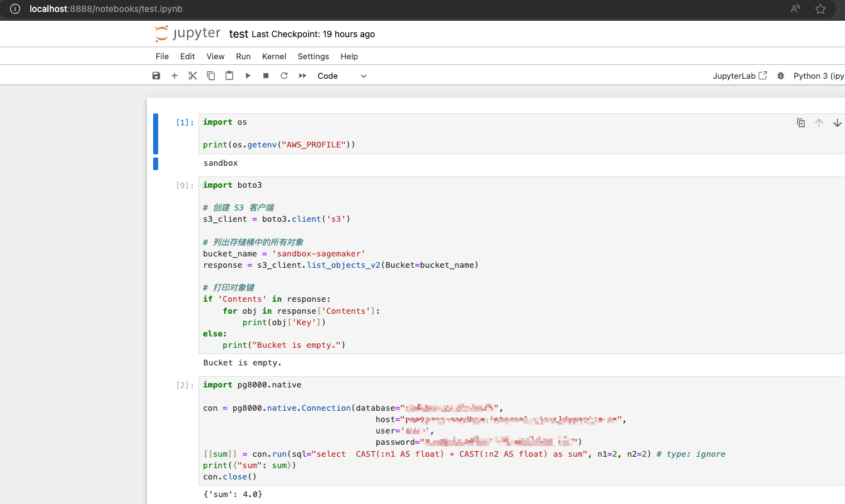Click the browser address bar URL

(x=106, y=9)
